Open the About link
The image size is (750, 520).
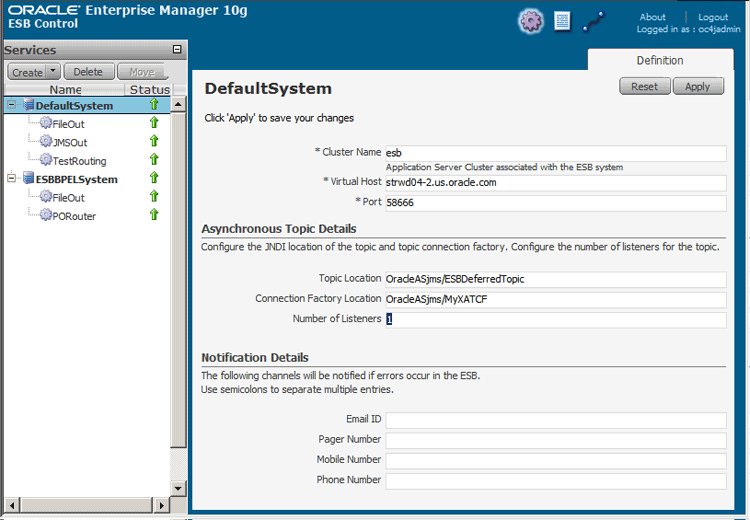click(x=652, y=17)
